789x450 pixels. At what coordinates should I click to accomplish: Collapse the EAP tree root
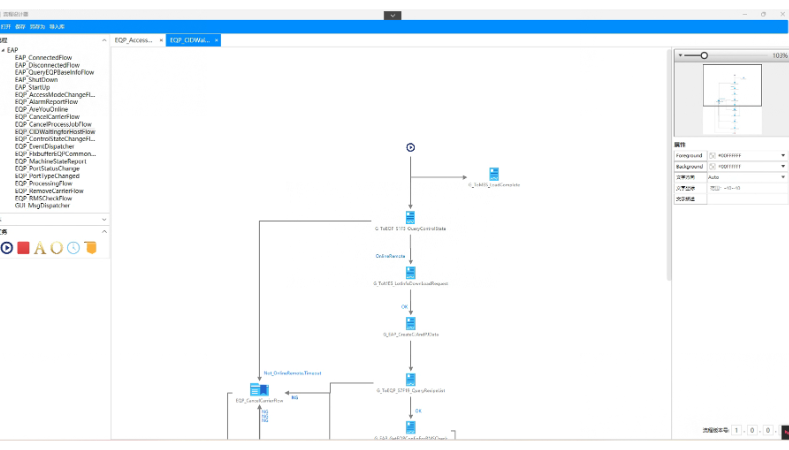pyautogui.click(x=3, y=50)
